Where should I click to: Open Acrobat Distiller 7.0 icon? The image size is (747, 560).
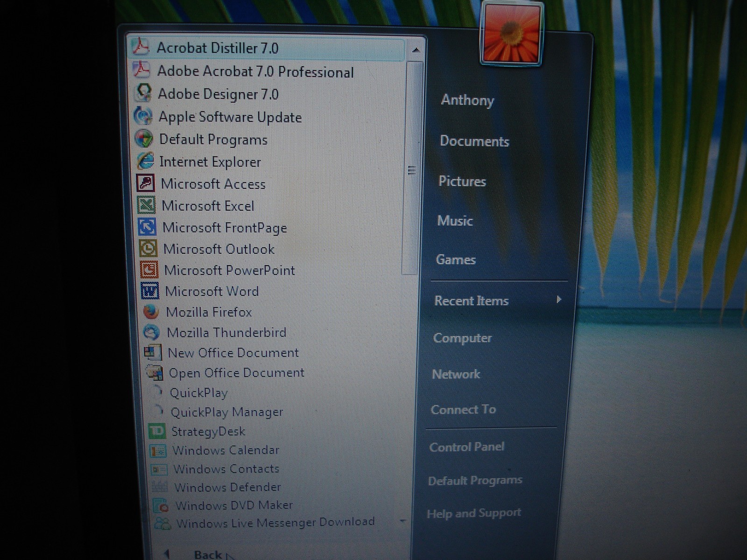pyautogui.click(x=140, y=47)
